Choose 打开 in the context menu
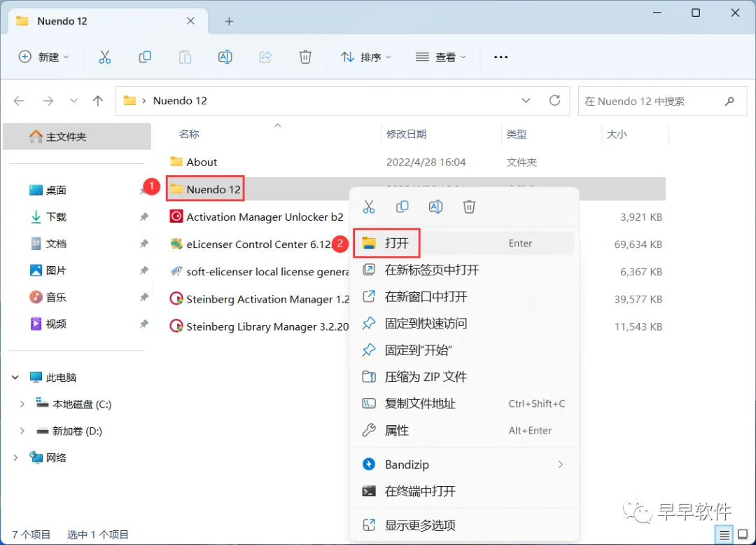The image size is (756, 545). point(464,243)
